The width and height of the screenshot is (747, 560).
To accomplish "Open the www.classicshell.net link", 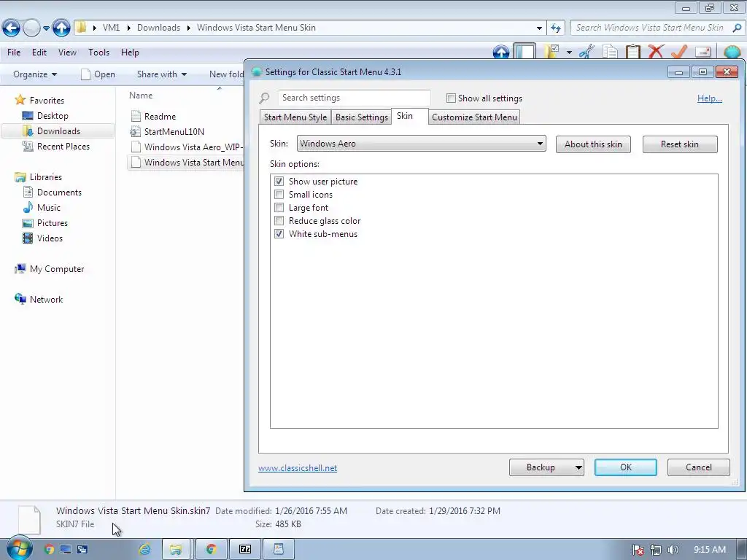I will tap(298, 468).
